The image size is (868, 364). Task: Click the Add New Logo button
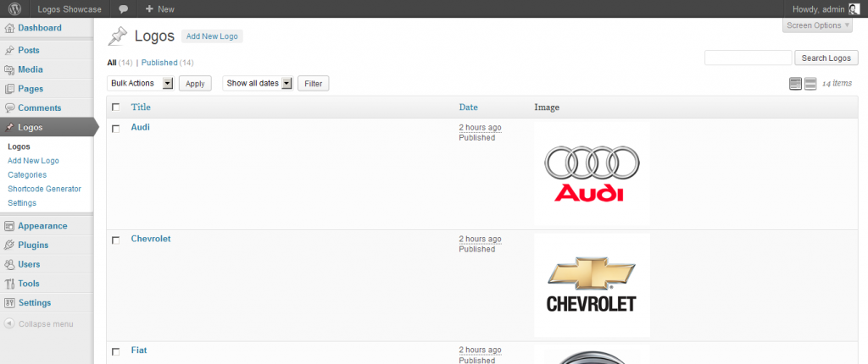213,36
